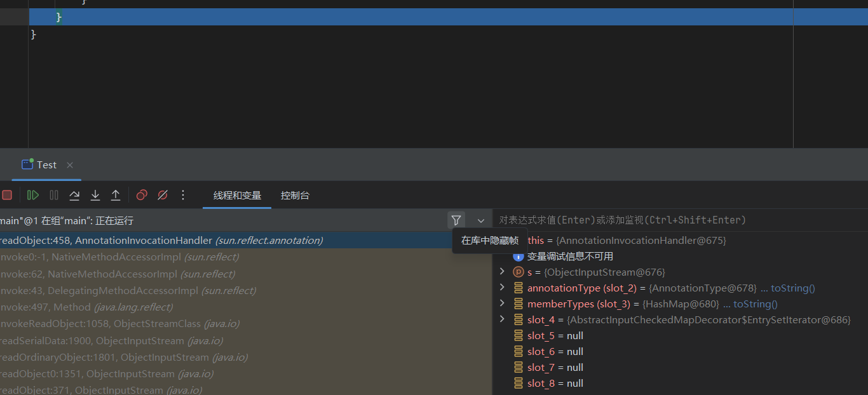The image size is (868, 395).
Task: Step out of the current method
Action: pyautogui.click(x=116, y=195)
